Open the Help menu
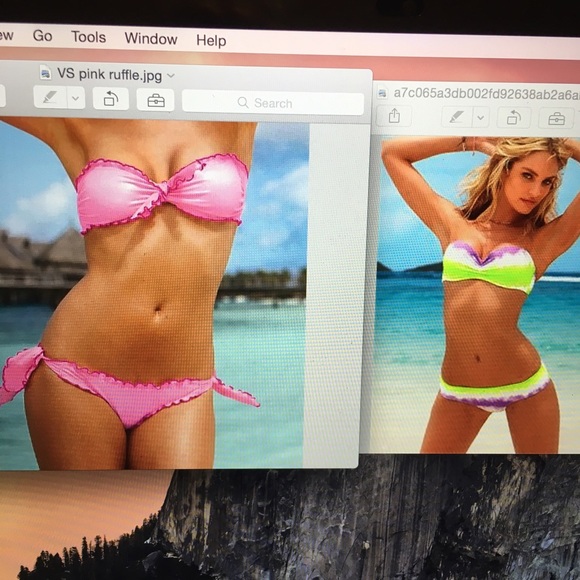The height and width of the screenshot is (580, 580). [x=211, y=40]
